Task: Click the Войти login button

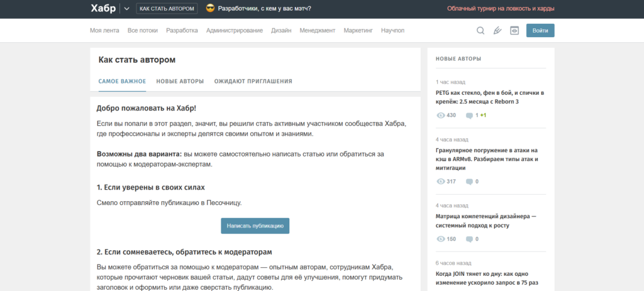Action: 540,30
